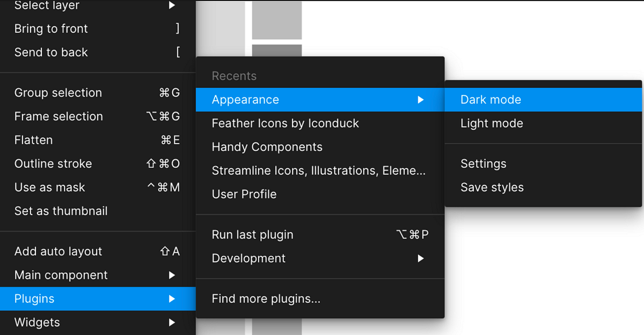Select "Flatten" from the context menu
Image resolution: width=644 pixels, height=335 pixels.
coord(33,140)
